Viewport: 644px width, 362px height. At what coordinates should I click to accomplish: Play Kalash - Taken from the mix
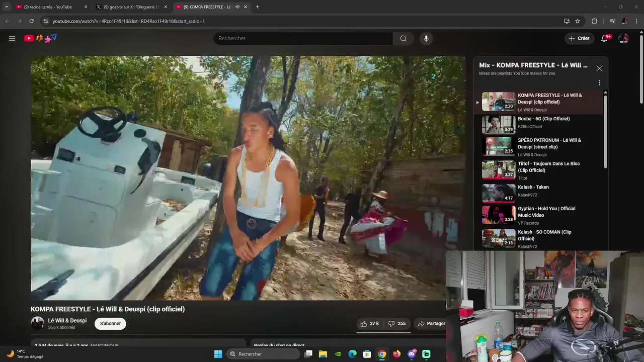pos(540,193)
